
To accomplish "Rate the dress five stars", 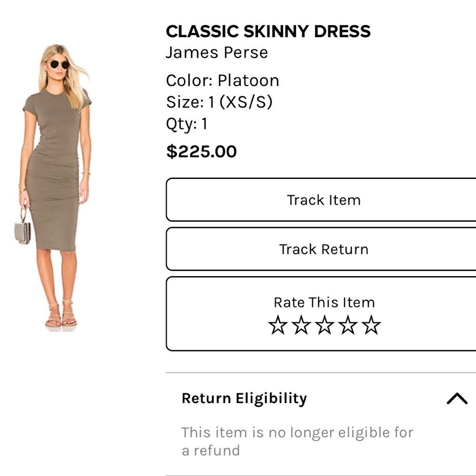I will pyautogui.click(x=372, y=326).
